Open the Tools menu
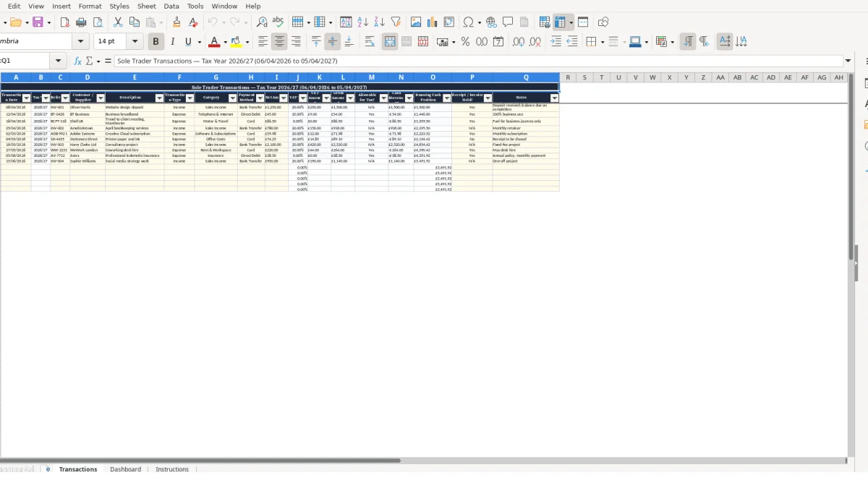This screenshot has width=868, height=488. (195, 6)
